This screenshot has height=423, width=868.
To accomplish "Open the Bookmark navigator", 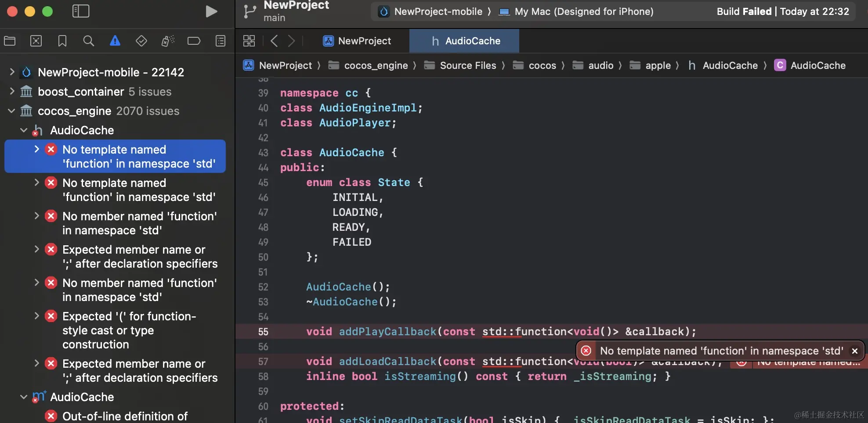I will (62, 41).
